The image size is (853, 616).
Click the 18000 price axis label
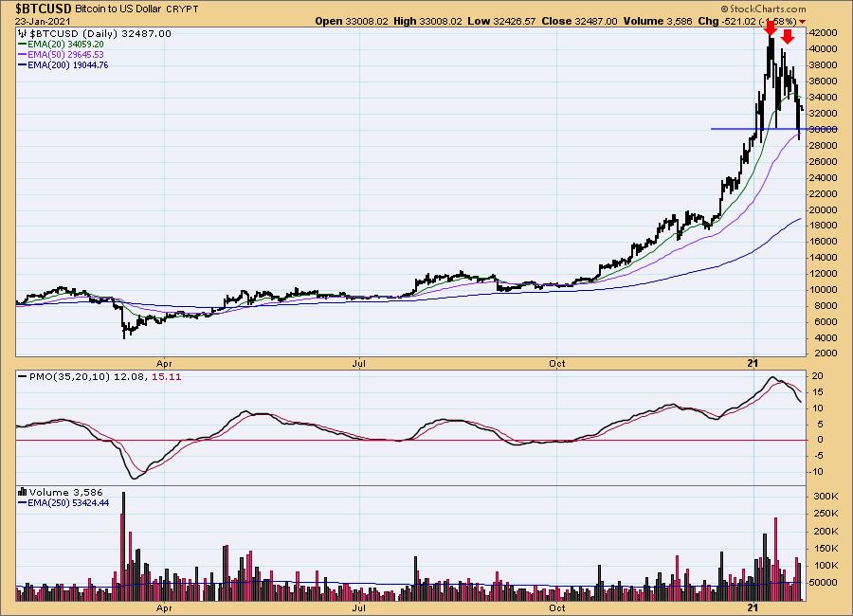pos(824,226)
